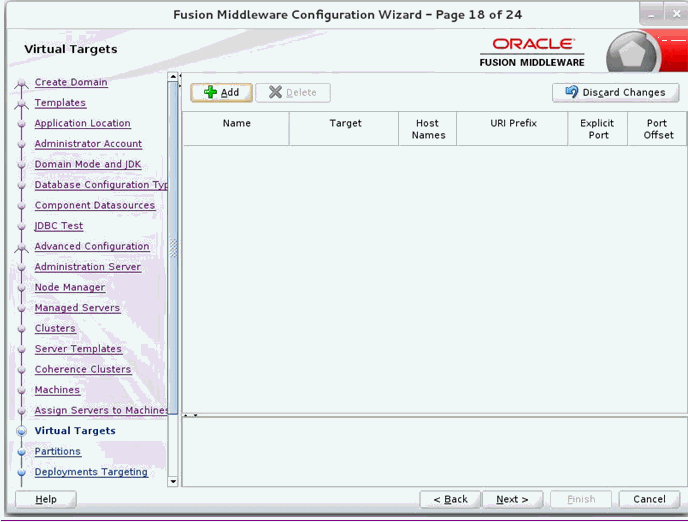688x522 pixels.
Task: Open the Help button
Action: [x=46, y=499]
